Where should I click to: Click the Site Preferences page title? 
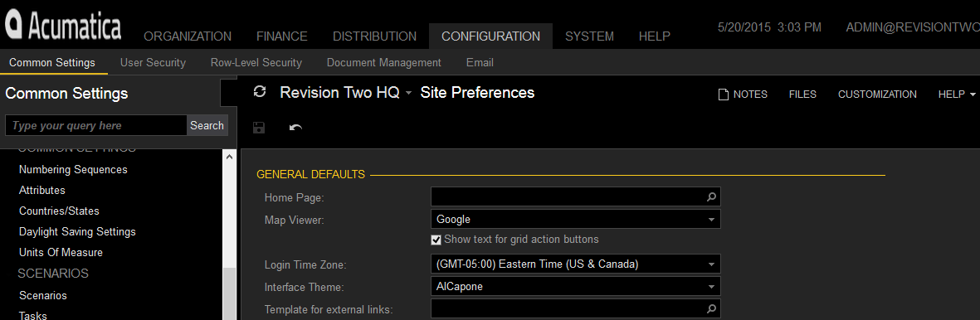(477, 93)
